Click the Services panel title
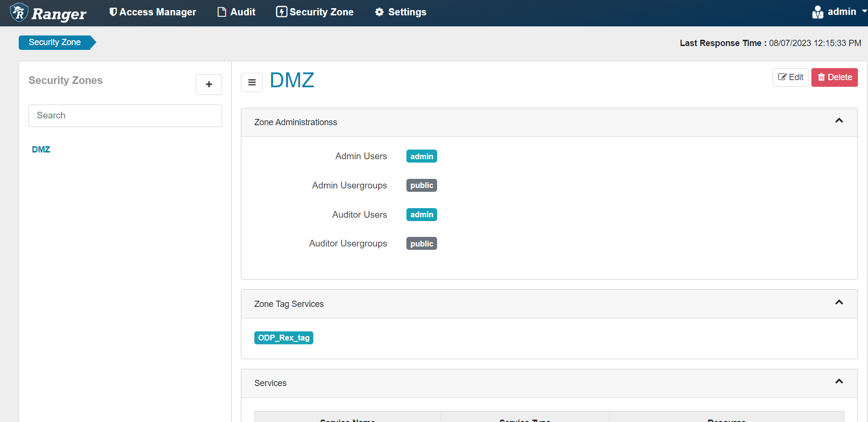Image resolution: width=868 pixels, height=422 pixels. pyautogui.click(x=270, y=383)
